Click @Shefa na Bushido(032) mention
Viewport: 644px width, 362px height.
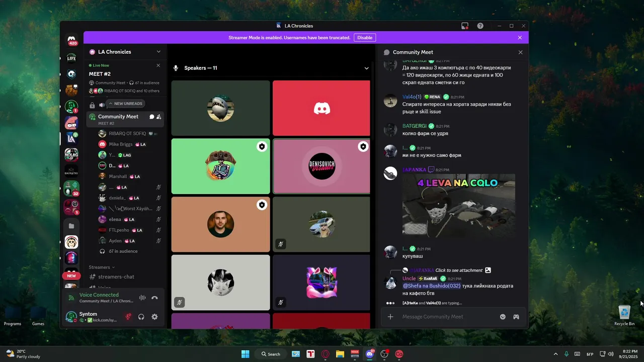[431, 286]
